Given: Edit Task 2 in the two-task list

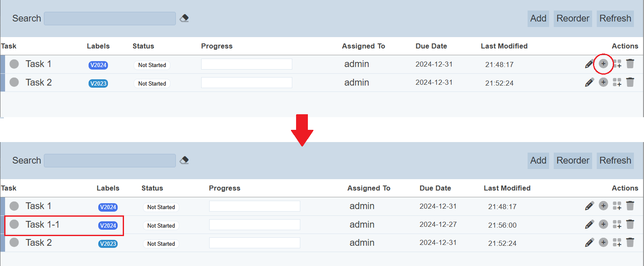Looking at the screenshot, I should [589, 82].
